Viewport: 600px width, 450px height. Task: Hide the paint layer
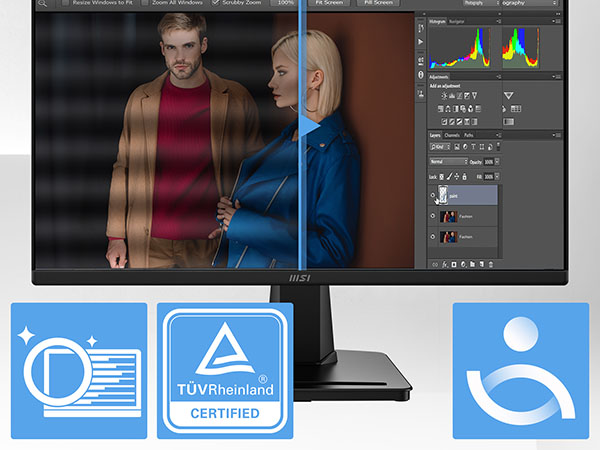(x=433, y=195)
